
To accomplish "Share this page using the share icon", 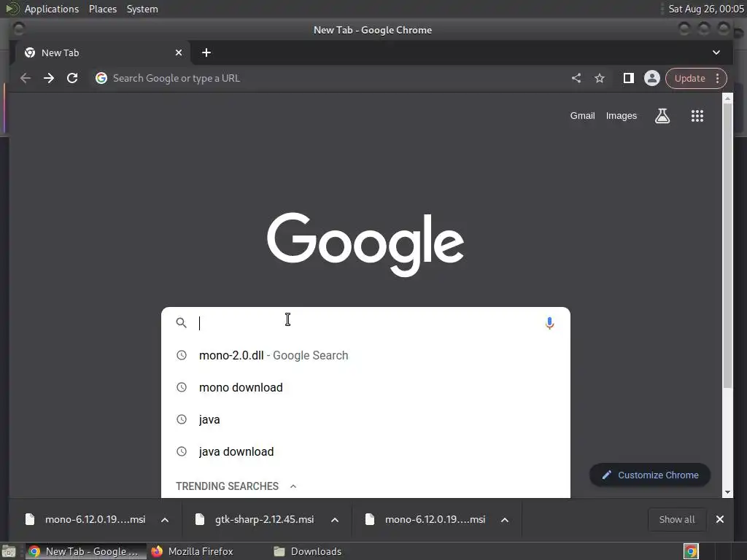I will (576, 78).
